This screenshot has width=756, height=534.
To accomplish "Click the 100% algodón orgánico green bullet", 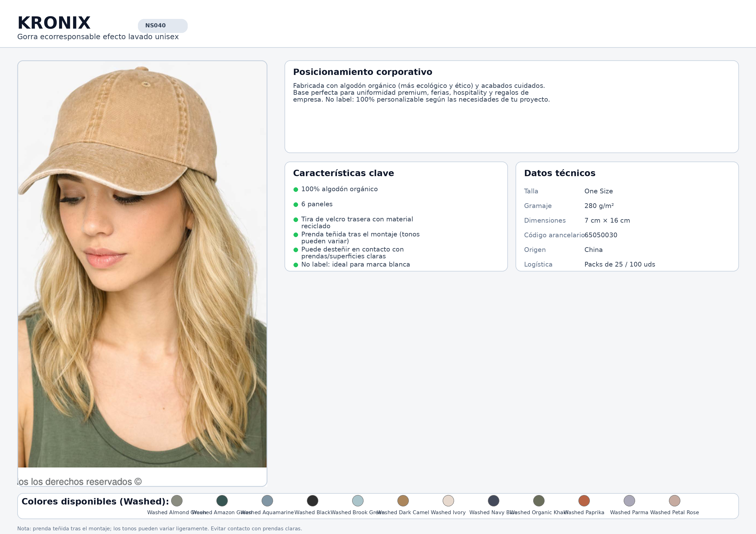I will point(296,189).
